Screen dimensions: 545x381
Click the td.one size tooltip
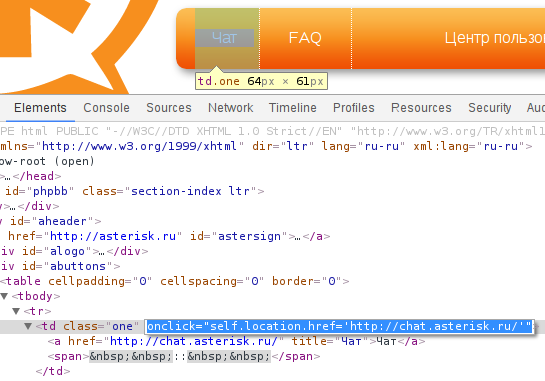pos(261,81)
